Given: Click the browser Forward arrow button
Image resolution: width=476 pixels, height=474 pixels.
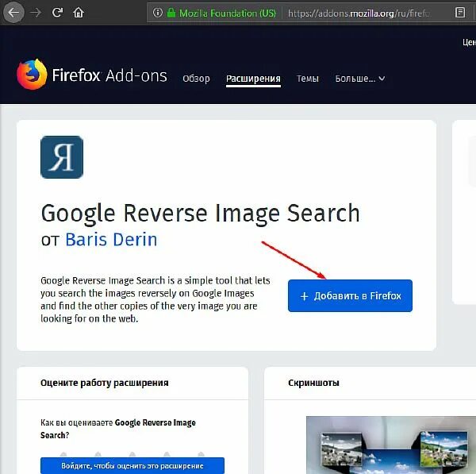Looking at the screenshot, I should click(36, 13).
